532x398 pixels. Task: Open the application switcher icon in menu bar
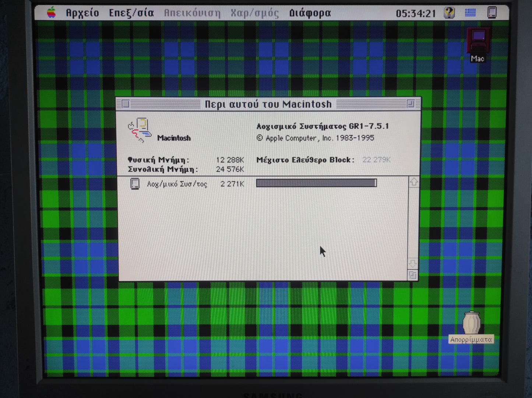pyautogui.click(x=492, y=13)
